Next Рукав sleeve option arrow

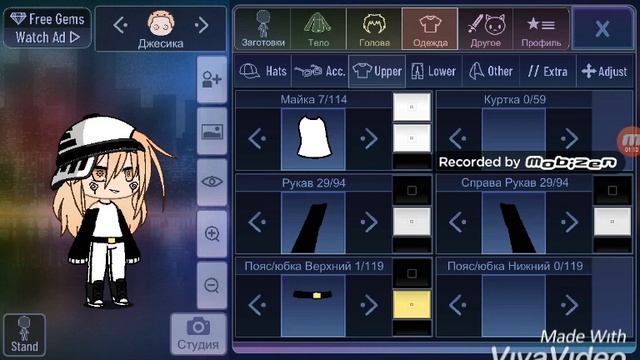pos(369,222)
